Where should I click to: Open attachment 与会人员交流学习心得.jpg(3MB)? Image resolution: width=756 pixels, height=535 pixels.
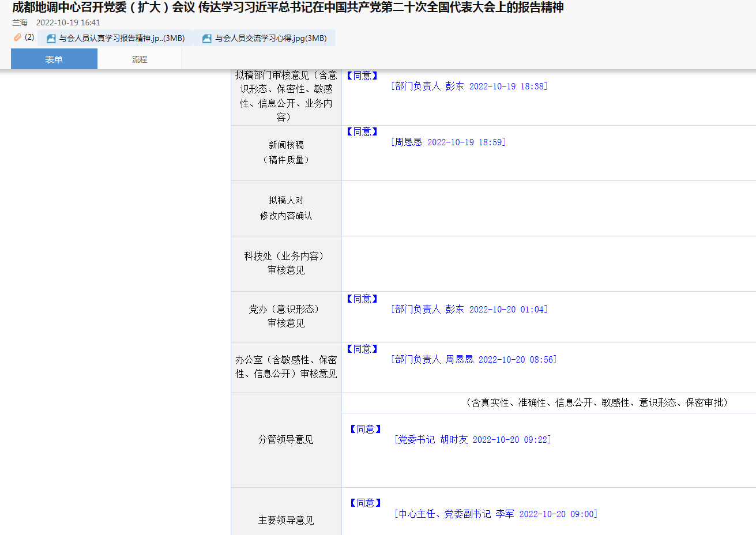pyautogui.click(x=270, y=39)
